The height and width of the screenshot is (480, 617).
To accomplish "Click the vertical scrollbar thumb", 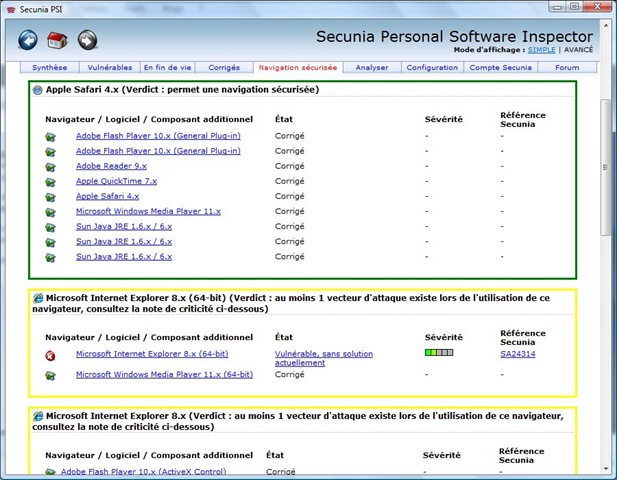I will click(605, 168).
